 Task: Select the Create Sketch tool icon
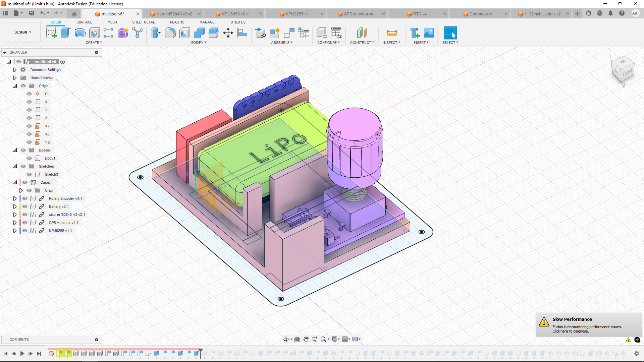(x=51, y=33)
